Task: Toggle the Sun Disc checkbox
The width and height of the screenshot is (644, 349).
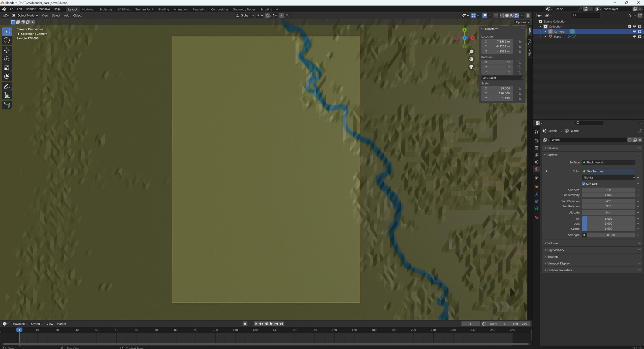Action: [584, 184]
